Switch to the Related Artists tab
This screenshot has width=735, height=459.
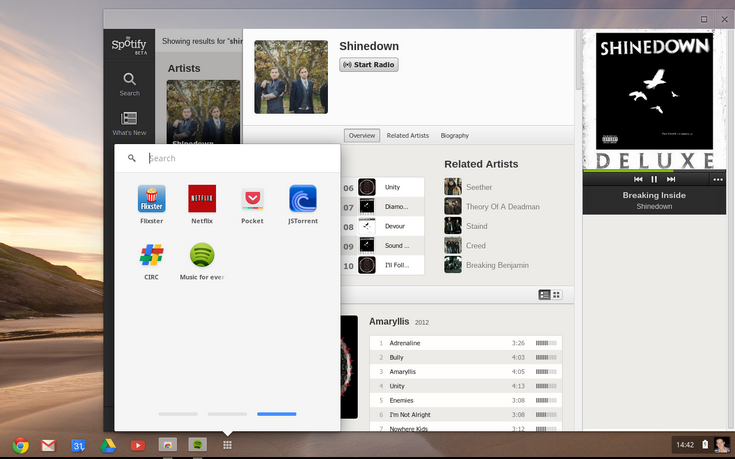[x=407, y=135]
